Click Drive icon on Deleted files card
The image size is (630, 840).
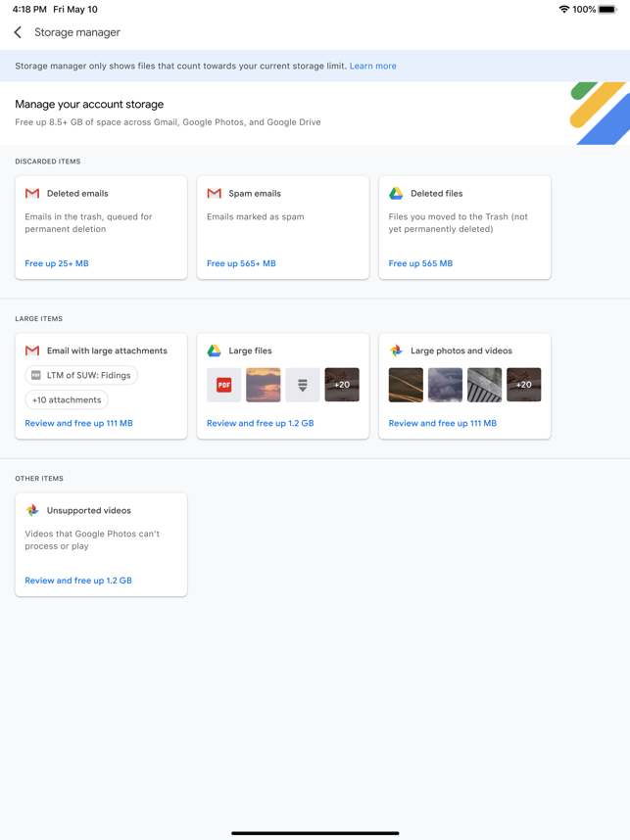[396, 194]
